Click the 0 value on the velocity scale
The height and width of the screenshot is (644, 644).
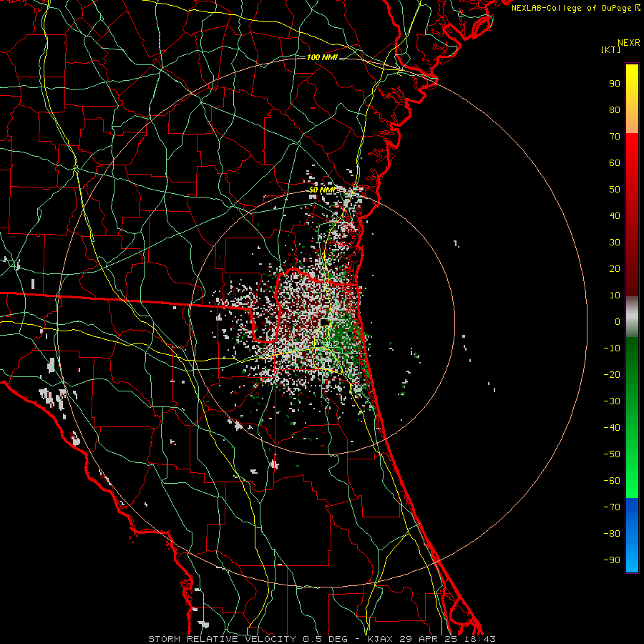618,322
